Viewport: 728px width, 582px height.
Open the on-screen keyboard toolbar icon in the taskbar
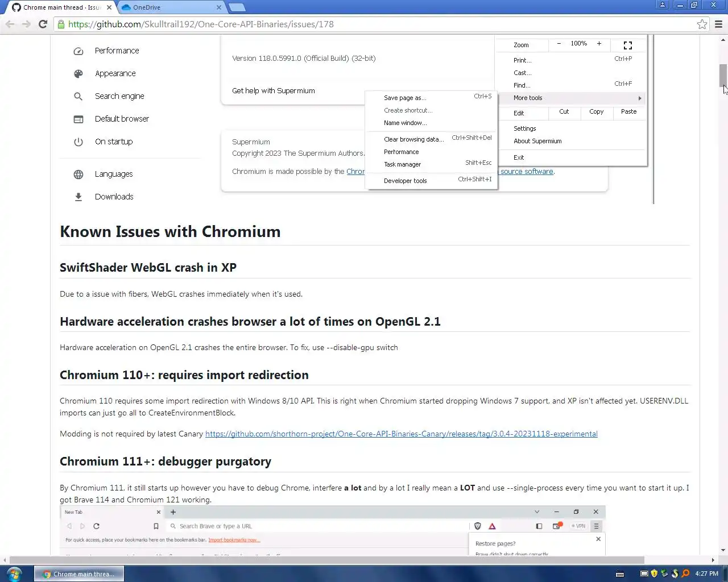coord(620,573)
